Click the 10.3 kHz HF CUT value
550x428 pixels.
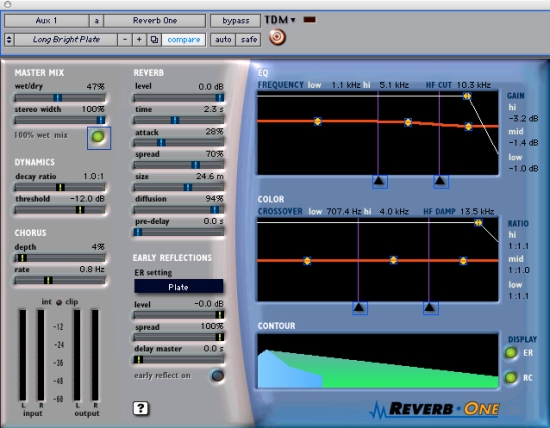click(x=474, y=85)
